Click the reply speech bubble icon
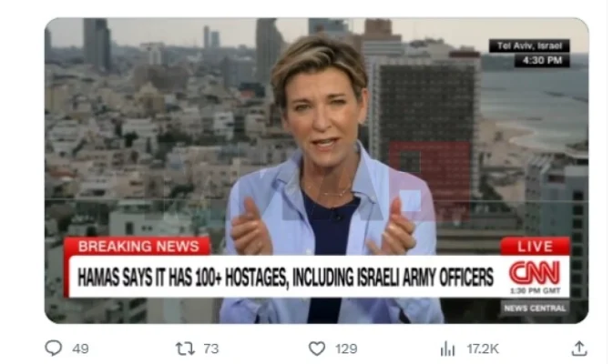613x364 pixels. (x=54, y=348)
